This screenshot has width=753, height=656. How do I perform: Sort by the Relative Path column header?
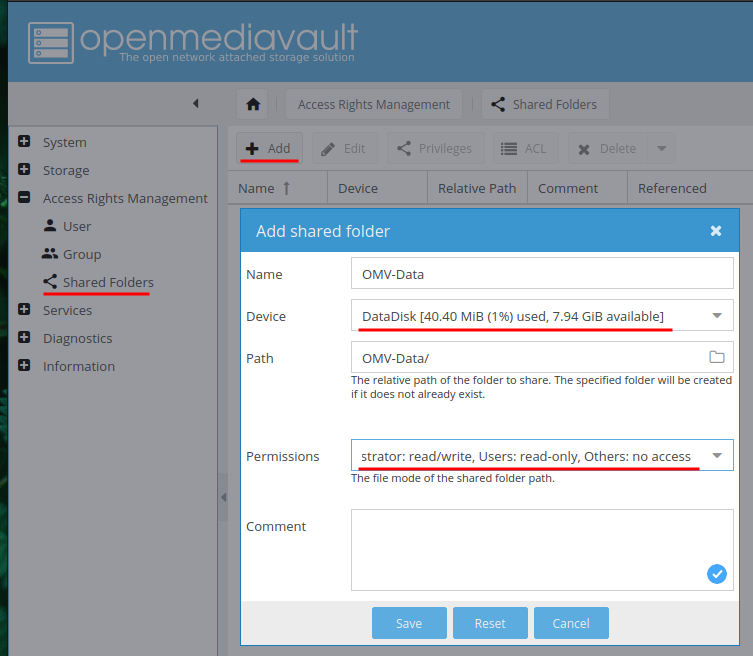tap(477, 188)
